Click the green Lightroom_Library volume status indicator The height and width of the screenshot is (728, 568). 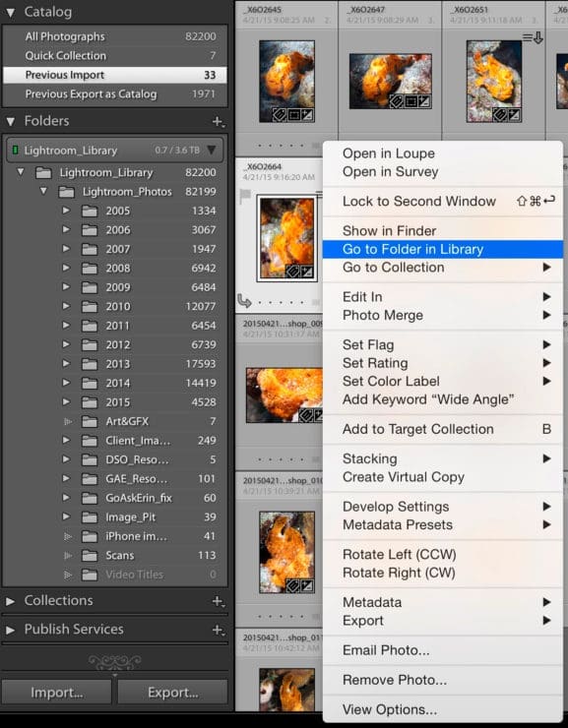(16, 150)
